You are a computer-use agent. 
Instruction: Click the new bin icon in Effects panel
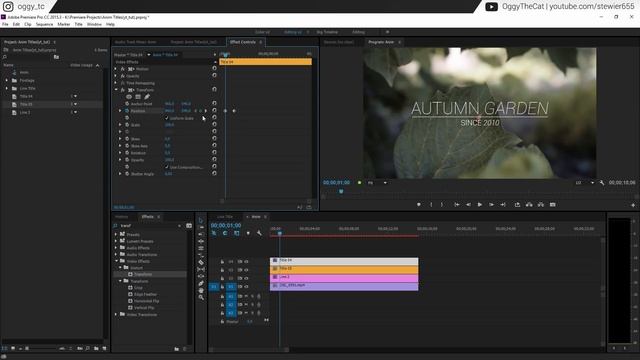(x=176, y=349)
